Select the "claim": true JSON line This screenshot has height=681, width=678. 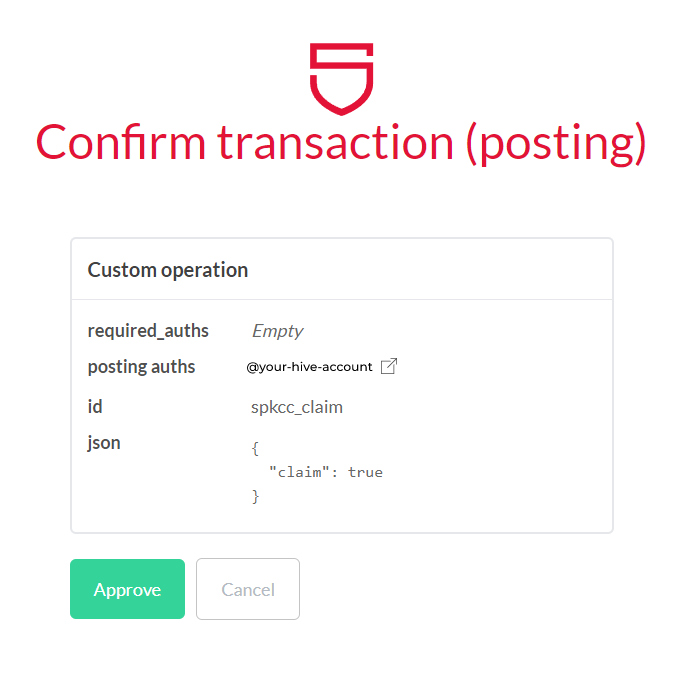[326, 472]
